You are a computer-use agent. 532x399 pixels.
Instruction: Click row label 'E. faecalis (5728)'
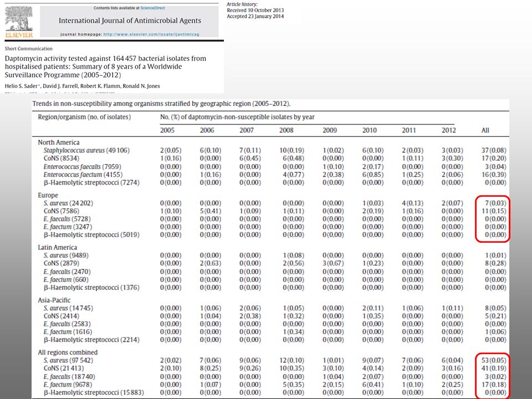coord(67,219)
